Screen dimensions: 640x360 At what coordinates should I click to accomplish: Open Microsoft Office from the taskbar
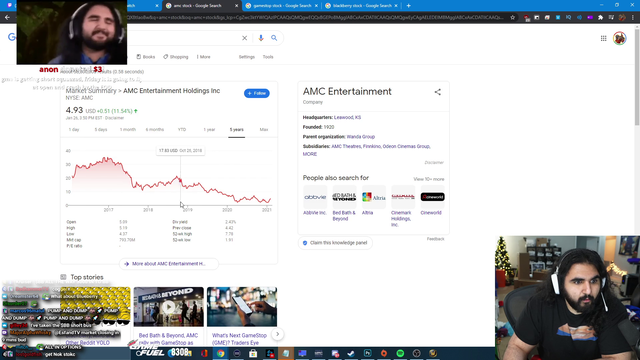(x=204, y=353)
